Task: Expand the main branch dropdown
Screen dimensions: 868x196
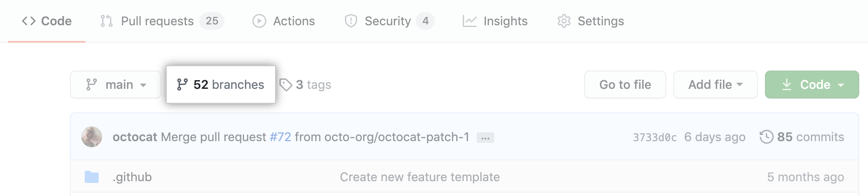Action: 116,84
